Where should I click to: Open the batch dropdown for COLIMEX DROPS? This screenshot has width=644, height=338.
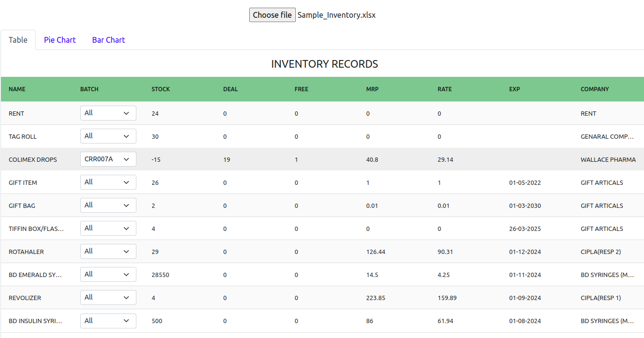pos(108,159)
